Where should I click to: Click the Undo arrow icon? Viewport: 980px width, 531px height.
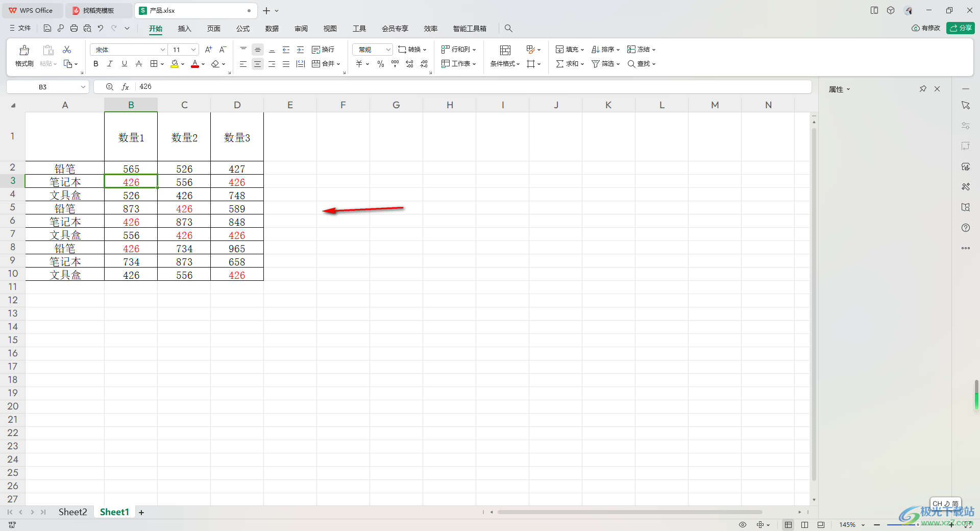pyautogui.click(x=101, y=29)
